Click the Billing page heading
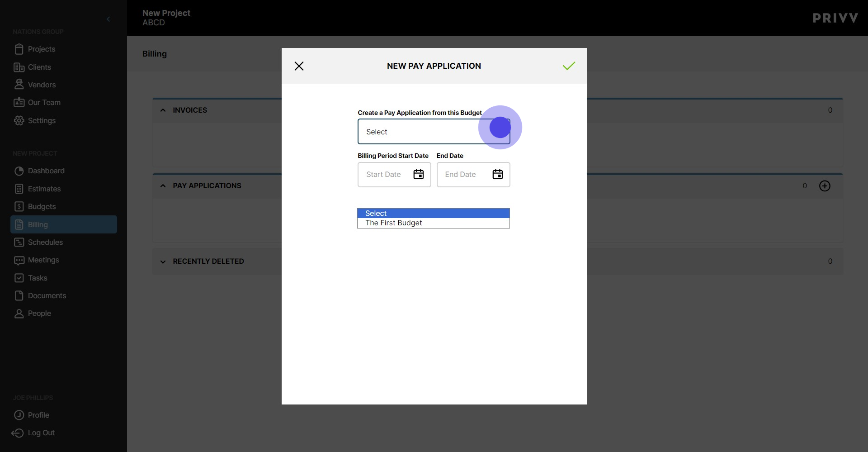This screenshot has height=452, width=868. pyautogui.click(x=155, y=53)
